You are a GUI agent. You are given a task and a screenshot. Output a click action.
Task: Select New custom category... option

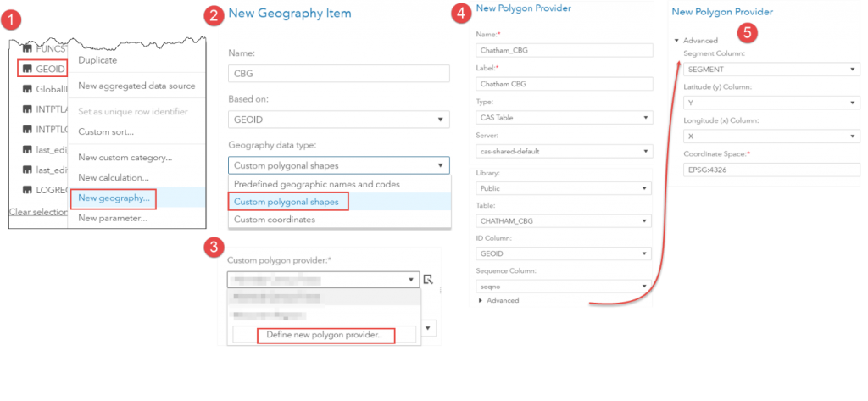pyautogui.click(x=125, y=158)
